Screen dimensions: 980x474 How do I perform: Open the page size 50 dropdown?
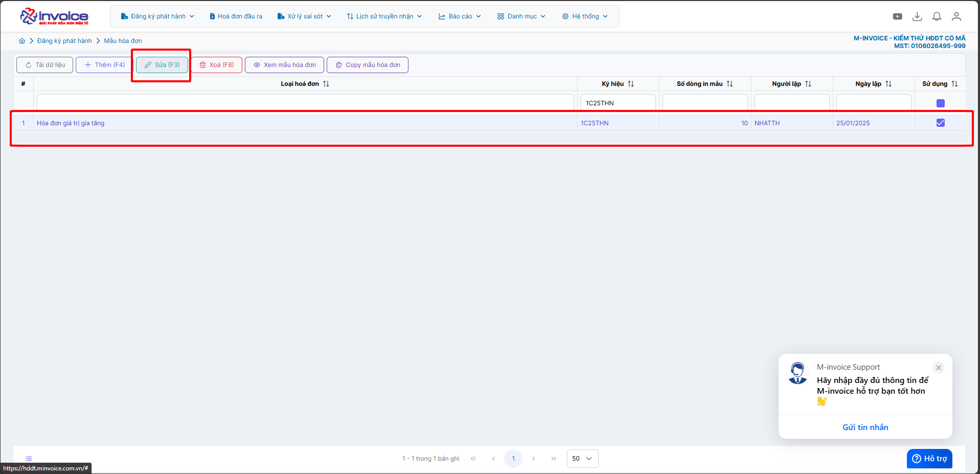pos(582,459)
